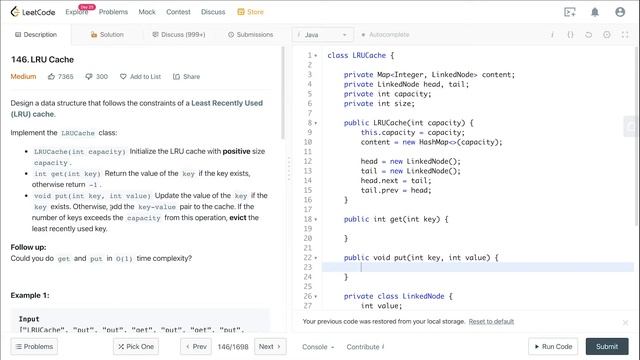Click line 19 inside get method
Screen dimensions: 640x360
(478, 229)
